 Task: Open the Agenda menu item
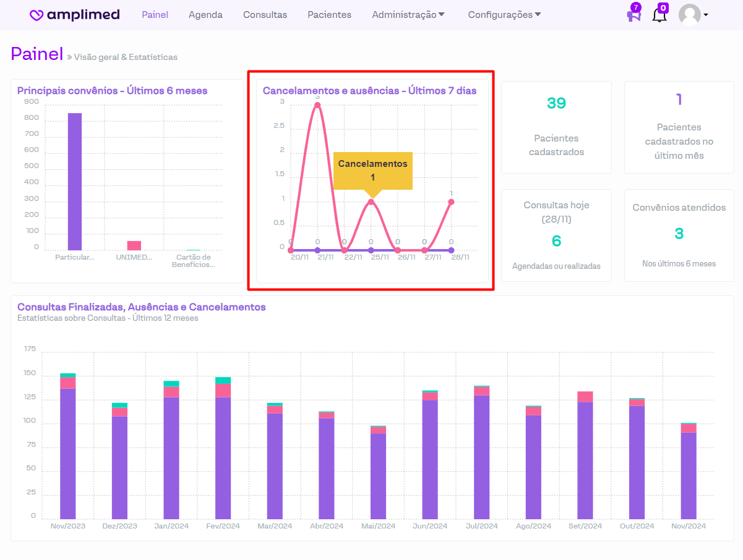point(205,15)
